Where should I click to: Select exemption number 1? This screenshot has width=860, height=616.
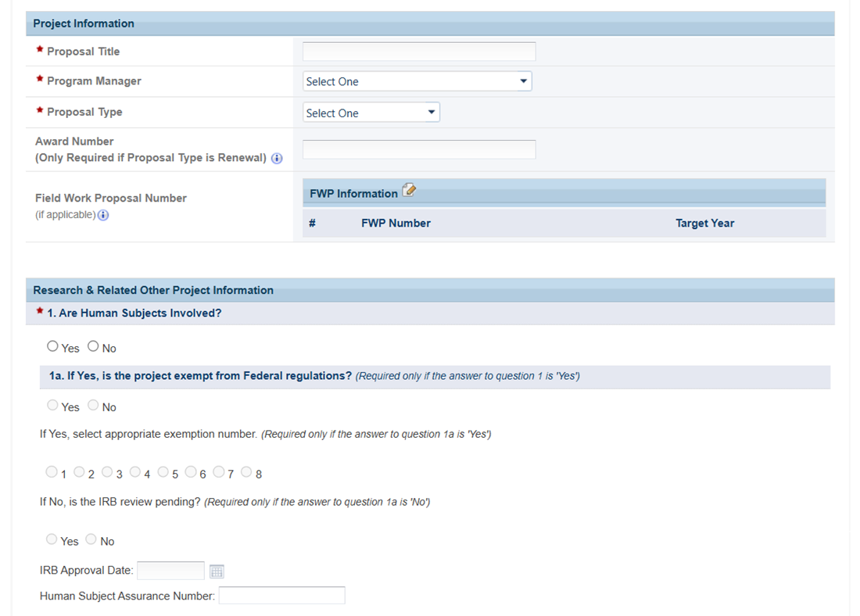pos(52,471)
